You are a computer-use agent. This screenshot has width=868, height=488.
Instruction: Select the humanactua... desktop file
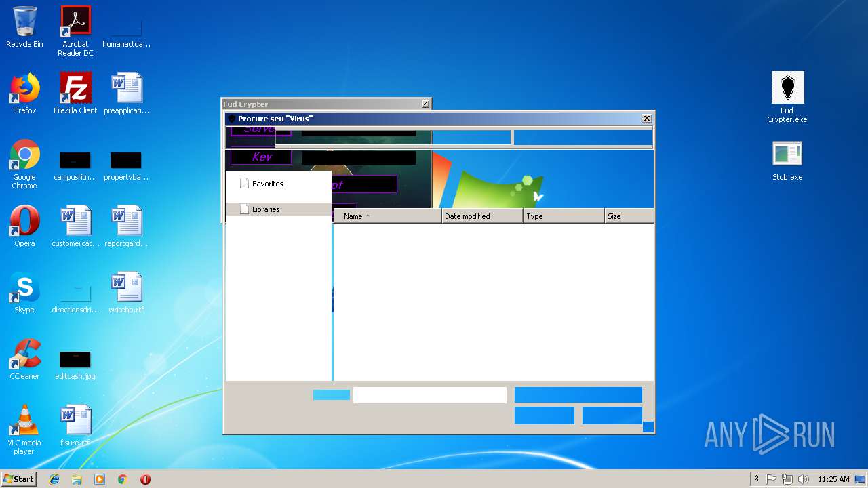pos(126,31)
